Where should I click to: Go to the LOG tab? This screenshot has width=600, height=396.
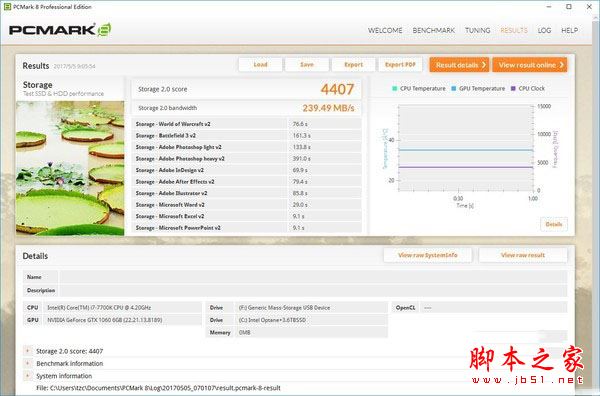point(544,30)
